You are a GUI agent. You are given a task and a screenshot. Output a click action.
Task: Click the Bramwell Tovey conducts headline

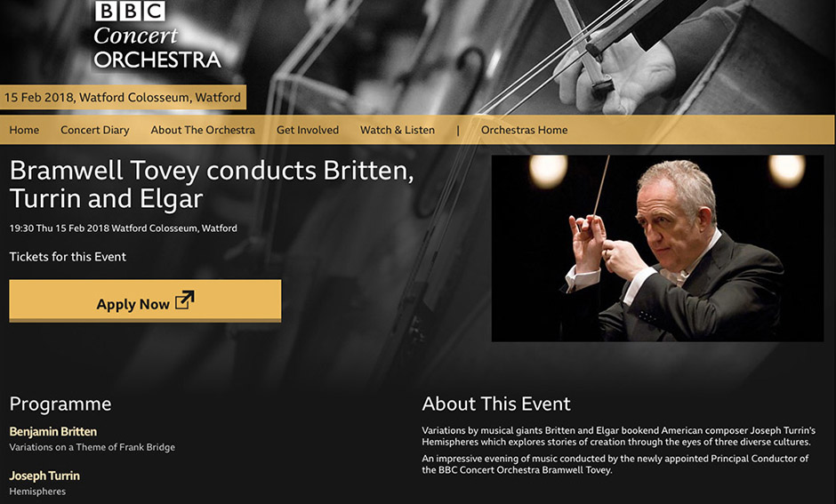212,184
